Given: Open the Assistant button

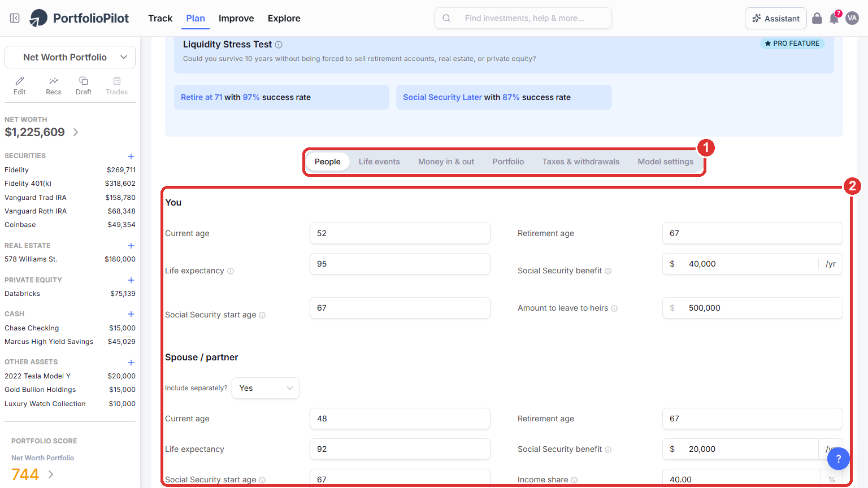Looking at the screenshot, I should point(776,18).
